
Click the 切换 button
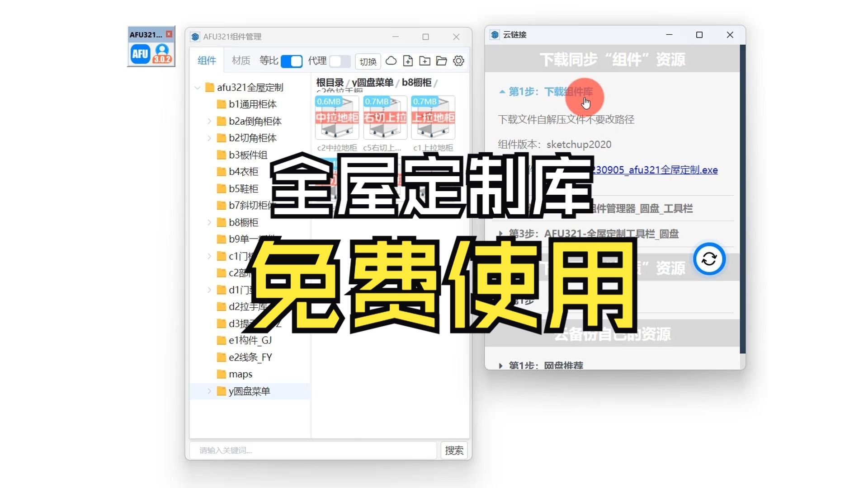pyautogui.click(x=368, y=61)
